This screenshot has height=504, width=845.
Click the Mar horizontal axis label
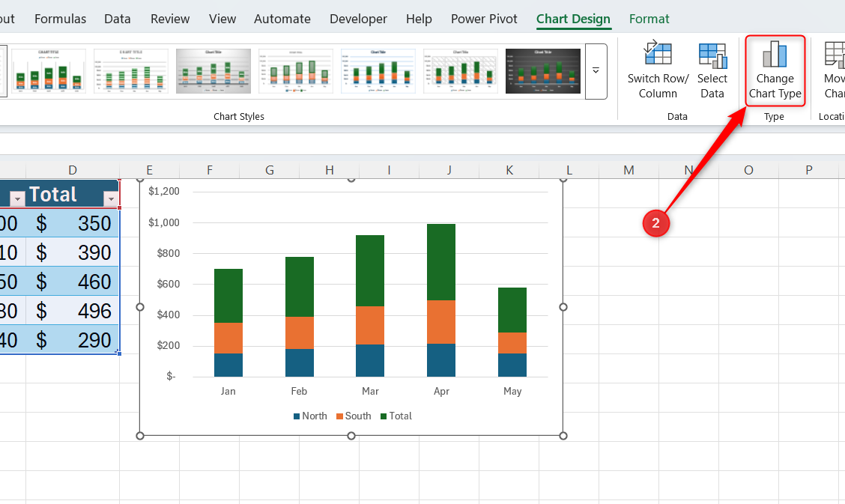(x=370, y=391)
